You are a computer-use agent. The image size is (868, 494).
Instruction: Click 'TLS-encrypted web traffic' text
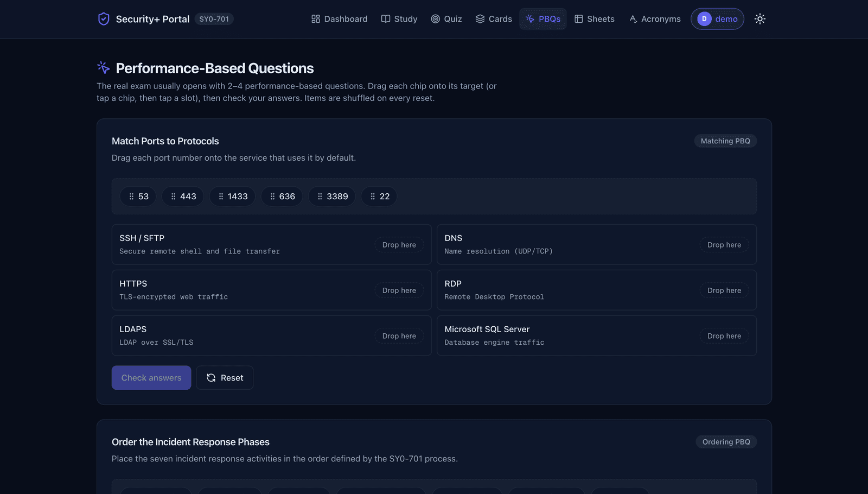tap(174, 297)
